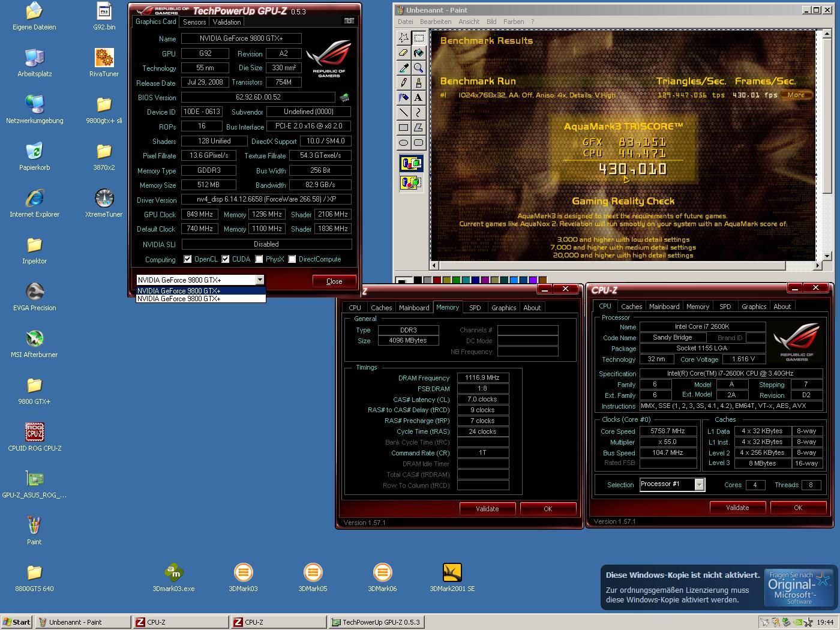The height and width of the screenshot is (630, 840).
Task: Select the G92.bin file icon
Action: (x=104, y=16)
